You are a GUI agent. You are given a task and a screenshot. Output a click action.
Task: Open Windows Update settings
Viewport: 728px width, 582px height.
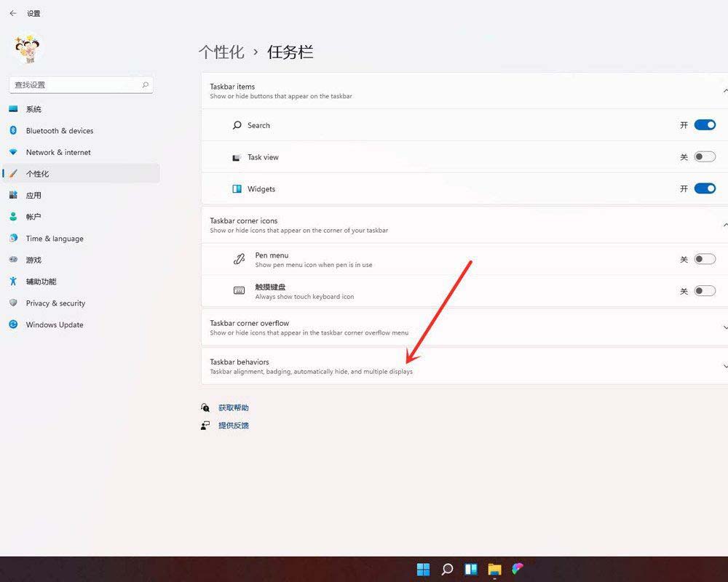pyautogui.click(x=54, y=325)
